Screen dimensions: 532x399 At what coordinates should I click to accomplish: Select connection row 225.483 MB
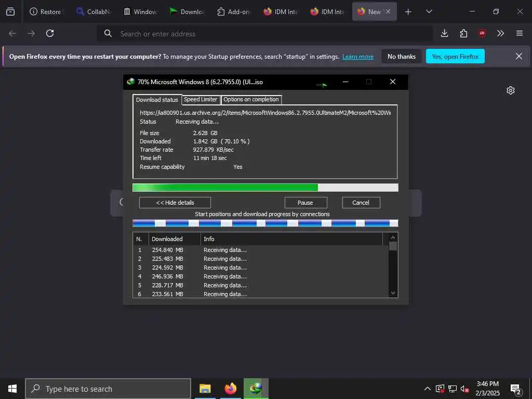[x=261, y=259]
